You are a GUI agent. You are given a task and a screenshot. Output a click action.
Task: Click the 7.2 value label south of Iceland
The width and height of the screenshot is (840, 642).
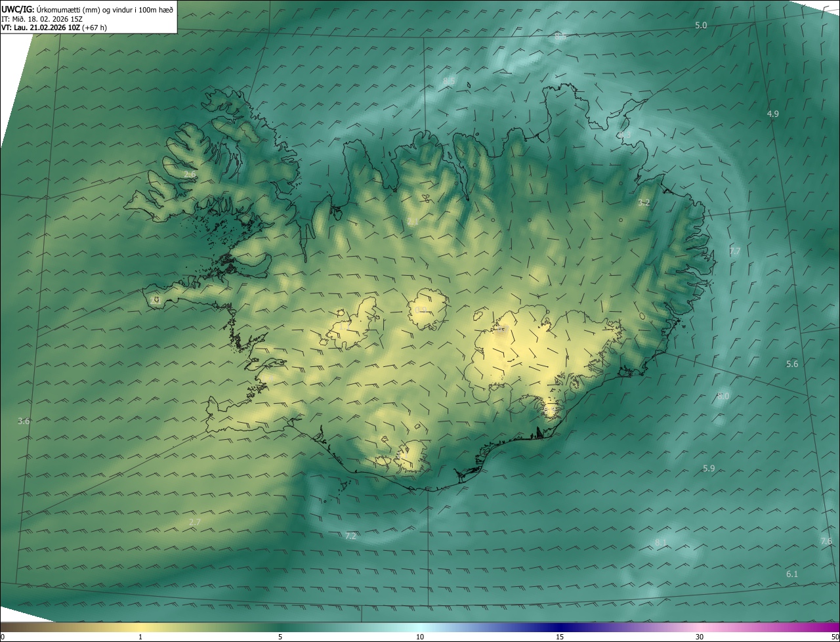(350, 536)
